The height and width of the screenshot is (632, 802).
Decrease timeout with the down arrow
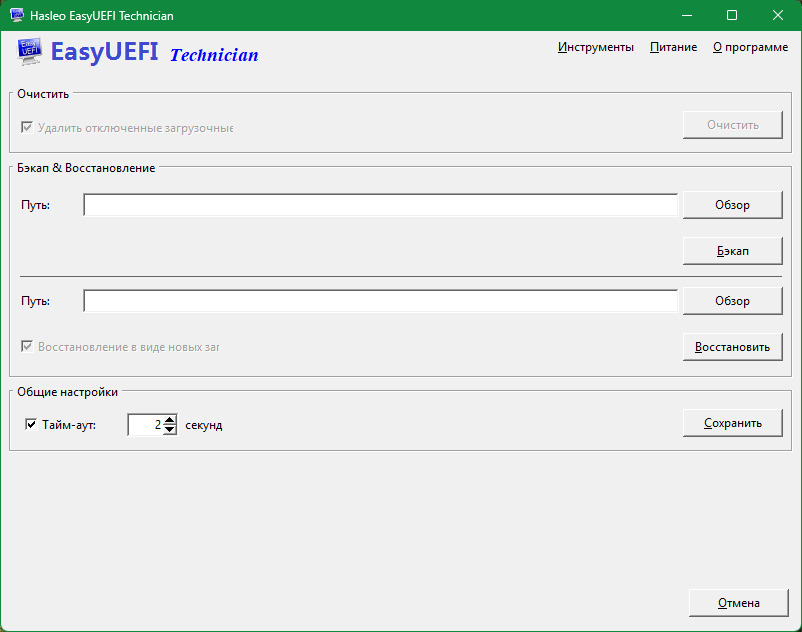click(170, 430)
